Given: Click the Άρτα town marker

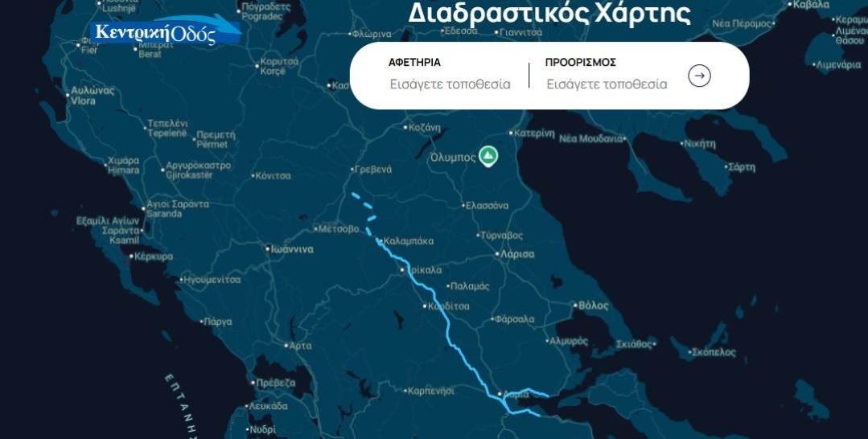Looking at the screenshot, I should 286,346.
